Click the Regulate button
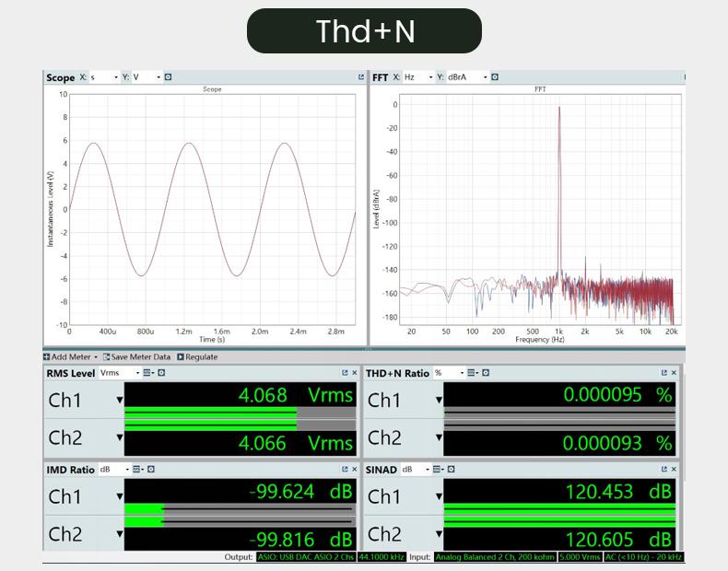728x571 pixels. coord(197,357)
